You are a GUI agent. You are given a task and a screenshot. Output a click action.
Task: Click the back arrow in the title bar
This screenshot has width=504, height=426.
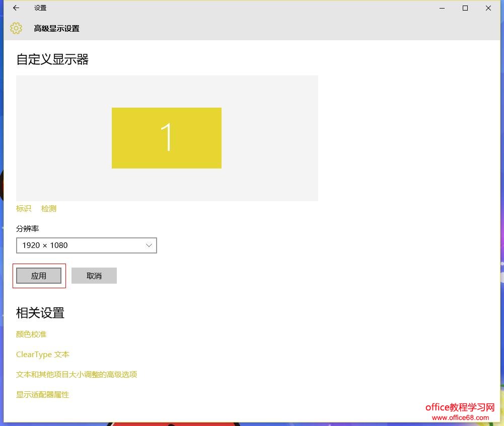coord(15,8)
